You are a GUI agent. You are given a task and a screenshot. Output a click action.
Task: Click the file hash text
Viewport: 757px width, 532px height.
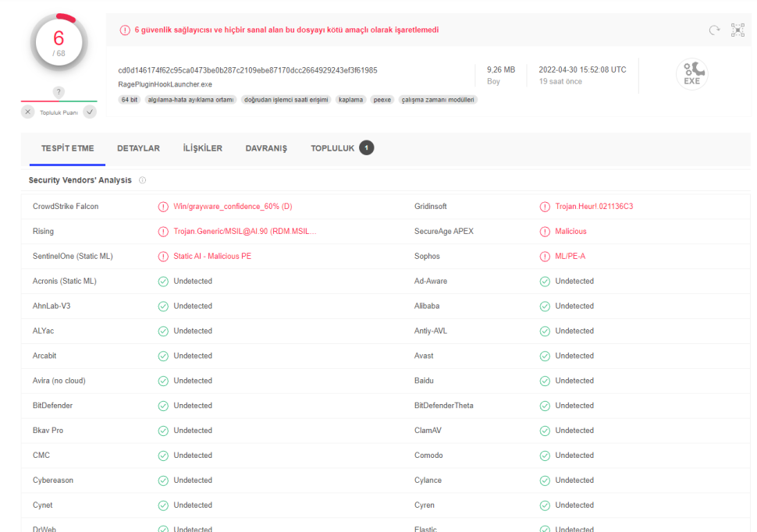point(247,70)
